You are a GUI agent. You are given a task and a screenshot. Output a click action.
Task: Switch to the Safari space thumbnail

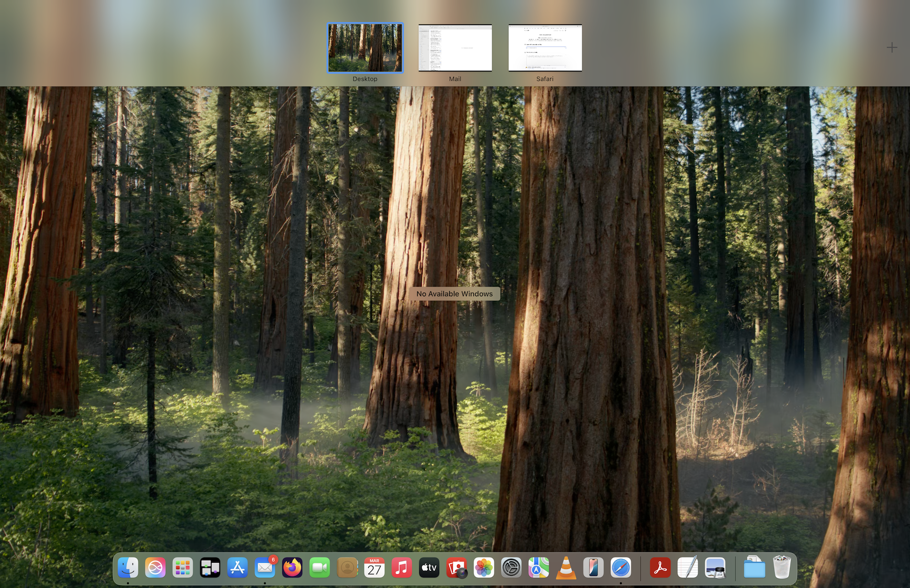pos(545,47)
